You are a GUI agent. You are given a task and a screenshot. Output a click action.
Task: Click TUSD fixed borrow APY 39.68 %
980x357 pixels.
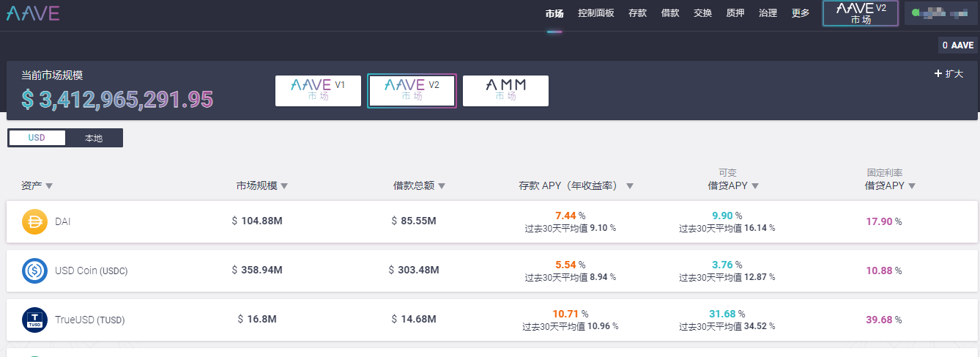(883, 320)
